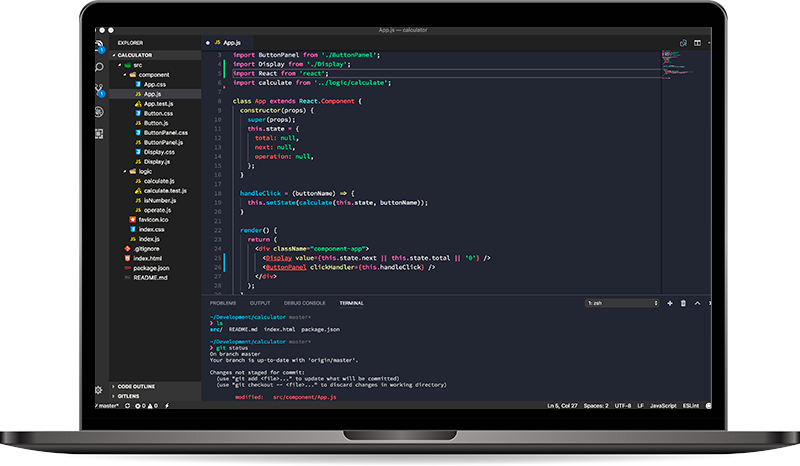Click the lightning bolt icon in status bar
Screen dimensions: 800x466
tap(167, 406)
